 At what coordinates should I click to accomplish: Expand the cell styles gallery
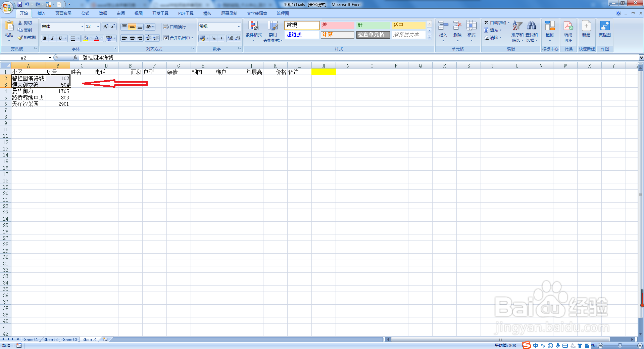pos(429,37)
